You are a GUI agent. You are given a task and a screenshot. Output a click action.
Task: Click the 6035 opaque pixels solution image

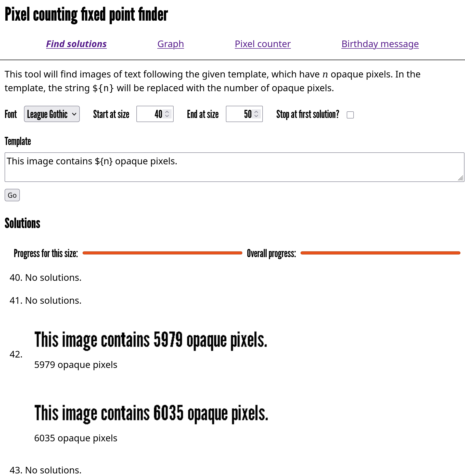click(x=151, y=413)
